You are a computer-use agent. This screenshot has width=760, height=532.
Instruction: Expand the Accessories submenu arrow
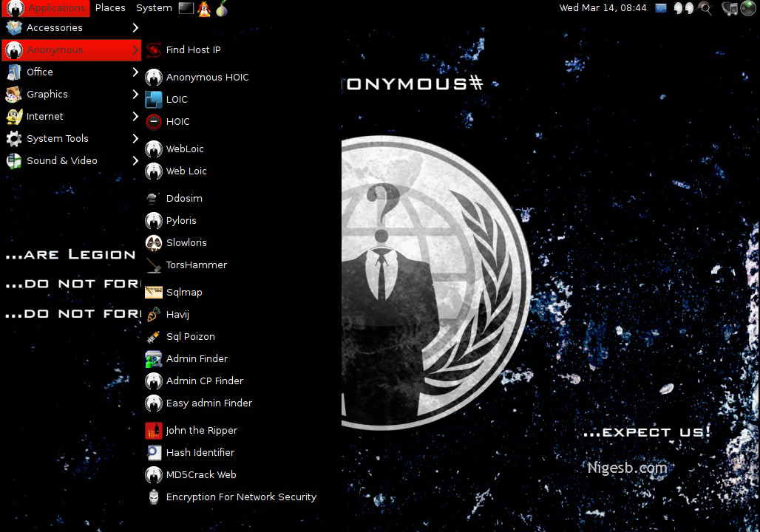(x=135, y=27)
